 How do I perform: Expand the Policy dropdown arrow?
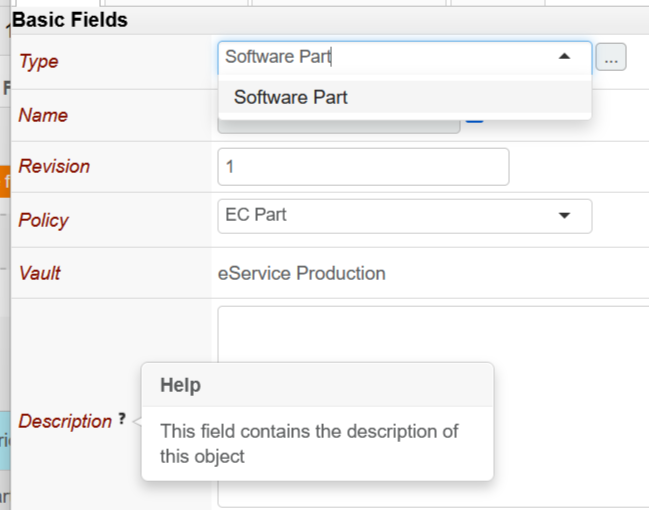click(x=564, y=216)
